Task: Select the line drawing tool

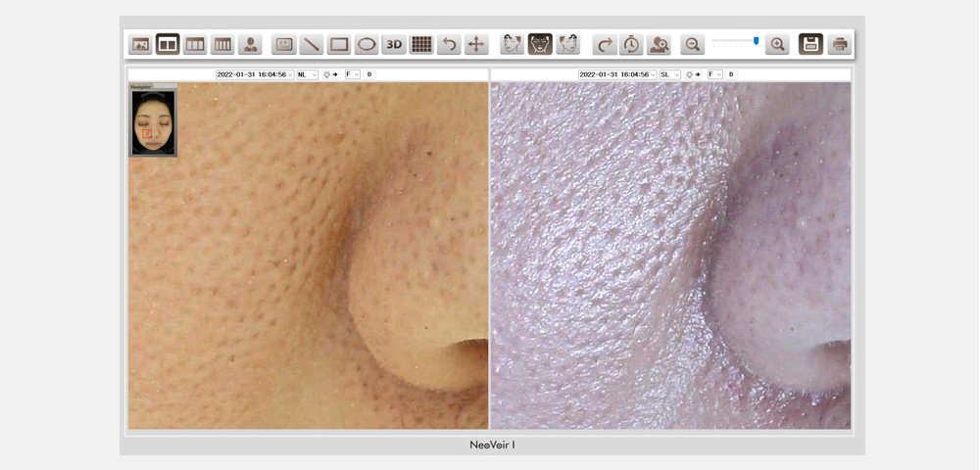Action: [x=312, y=44]
